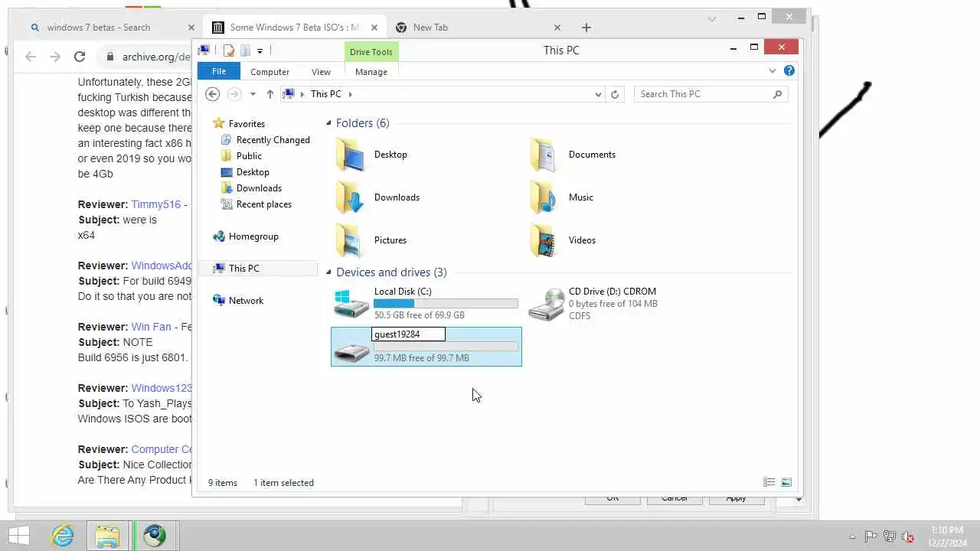The height and width of the screenshot is (551, 980).
Task: Open the Explorer recent locations dropdown
Action: (253, 94)
